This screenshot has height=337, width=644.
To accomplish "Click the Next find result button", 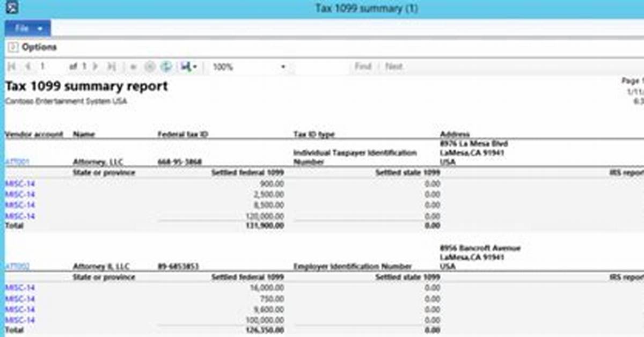I will 394,67.
